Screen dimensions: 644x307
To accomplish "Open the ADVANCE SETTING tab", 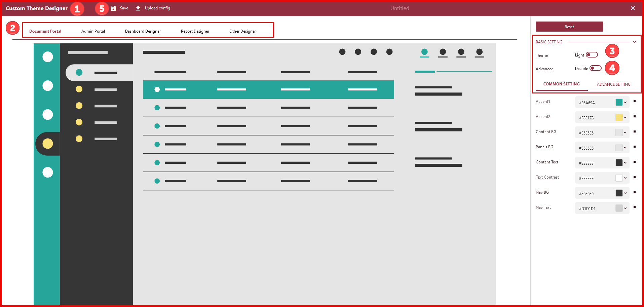I will (x=613, y=84).
